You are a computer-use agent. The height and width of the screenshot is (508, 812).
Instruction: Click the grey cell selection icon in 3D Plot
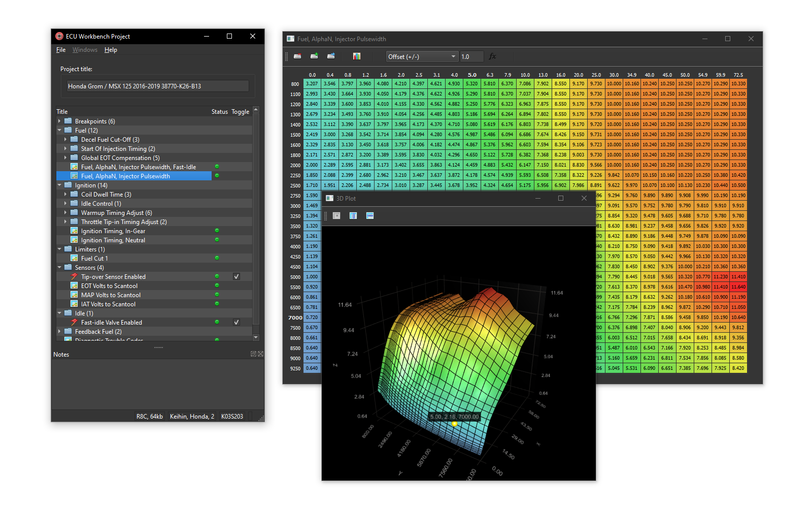(336, 216)
